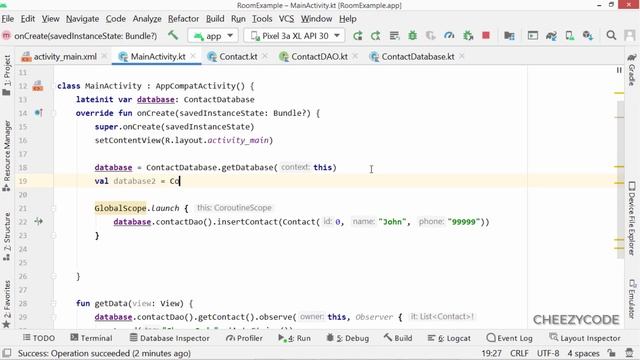Click the Run Anything toolbar icon
This screenshot has width=640, height=360.
[x=533, y=36]
